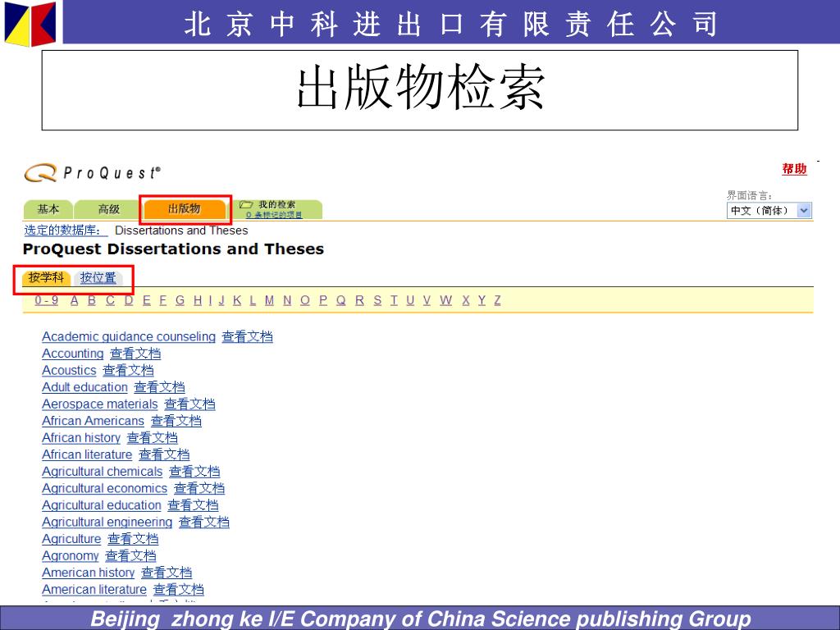Click the 选定的数据库 link
This screenshot has height=630, width=840.
click(x=66, y=231)
